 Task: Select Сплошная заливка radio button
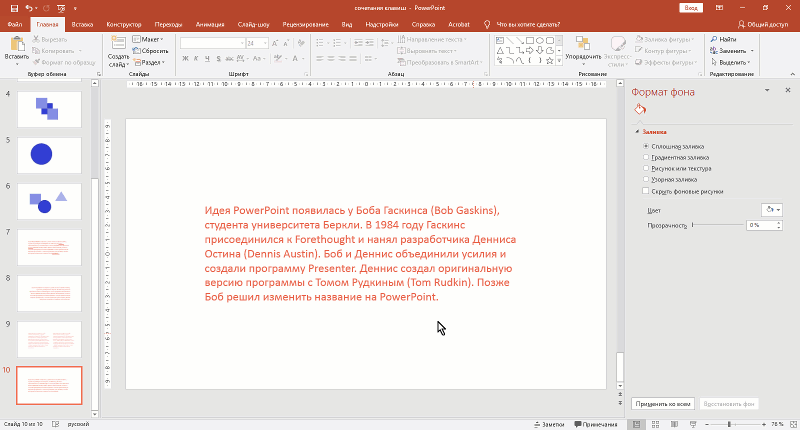pyautogui.click(x=646, y=146)
